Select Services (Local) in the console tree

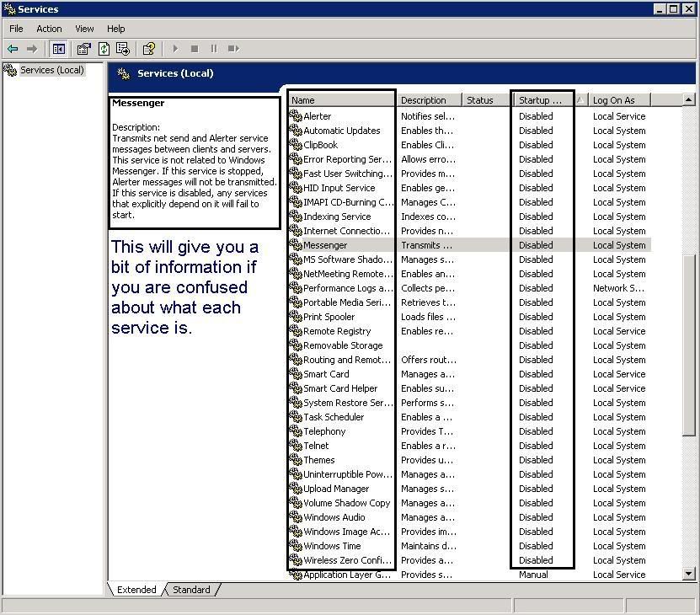51,70
